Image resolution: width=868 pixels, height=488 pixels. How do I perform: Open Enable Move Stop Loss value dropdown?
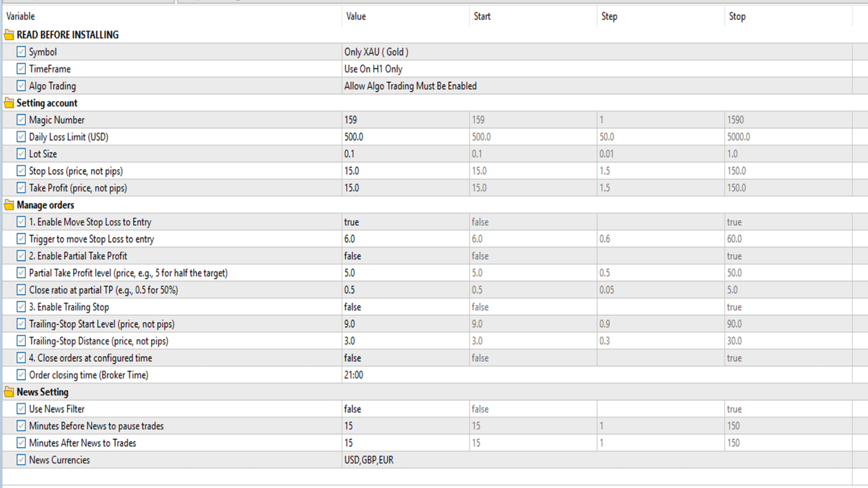pyautogui.click(x=406, y=222)
